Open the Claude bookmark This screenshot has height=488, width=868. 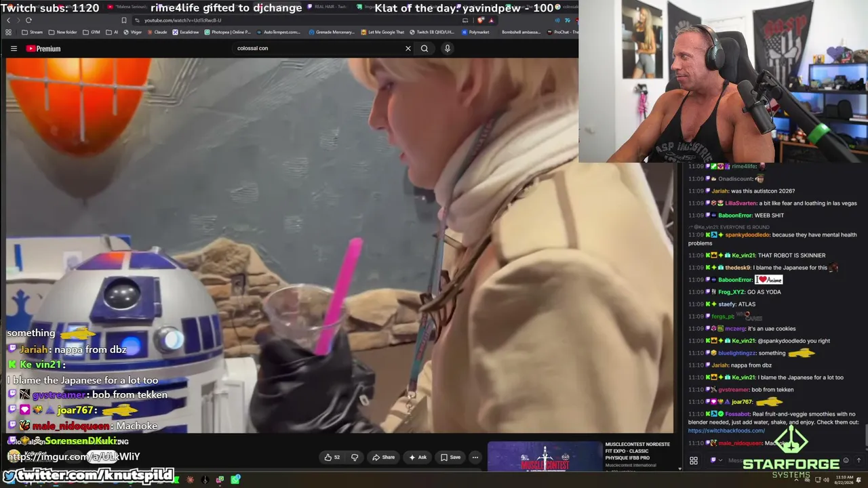[157, 32]
